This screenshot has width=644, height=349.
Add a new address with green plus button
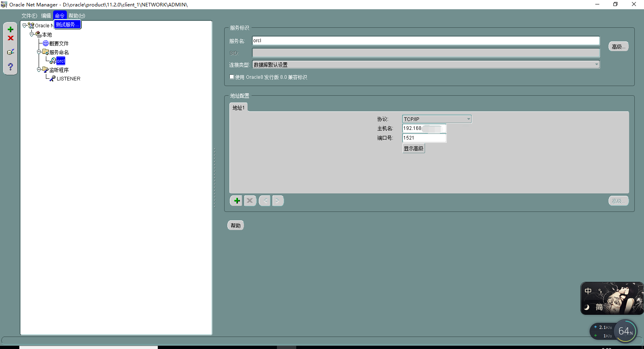236,201
